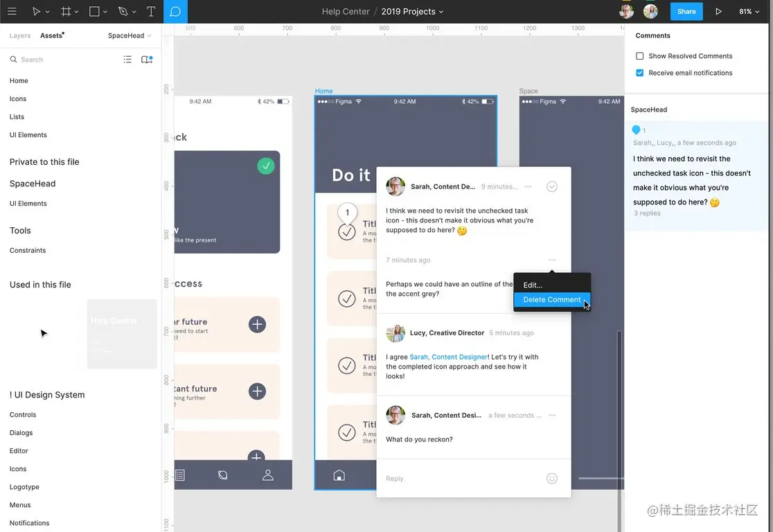This screenshot has width=773, height=532.
Task: Click plus button on 'r future' card
Action: click(257, 324)
